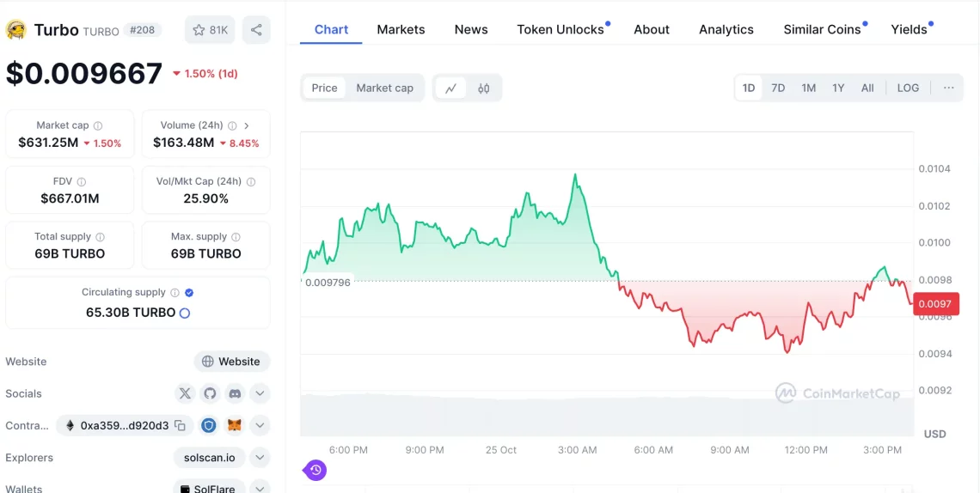Expand the Explorers dropdown chevron
Image resolution: width=980 pixels, height=493 pixels.
(260, 458)
